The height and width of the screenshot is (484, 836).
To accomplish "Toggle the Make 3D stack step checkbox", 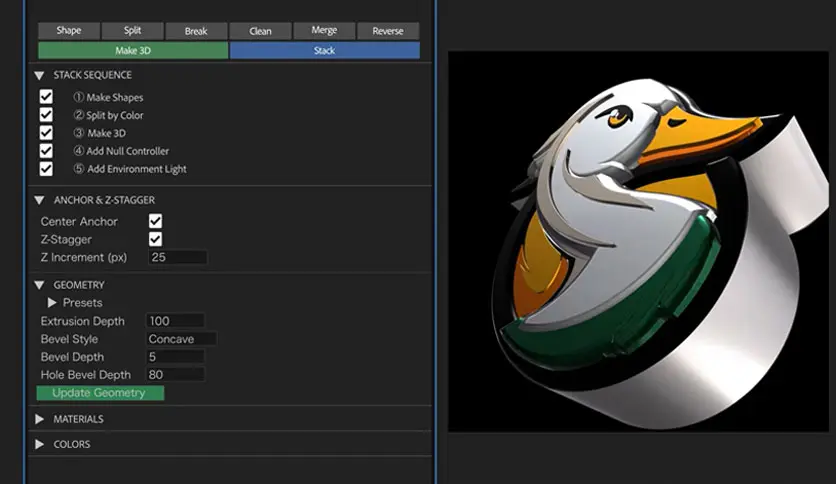I will (x=46, y=132).
